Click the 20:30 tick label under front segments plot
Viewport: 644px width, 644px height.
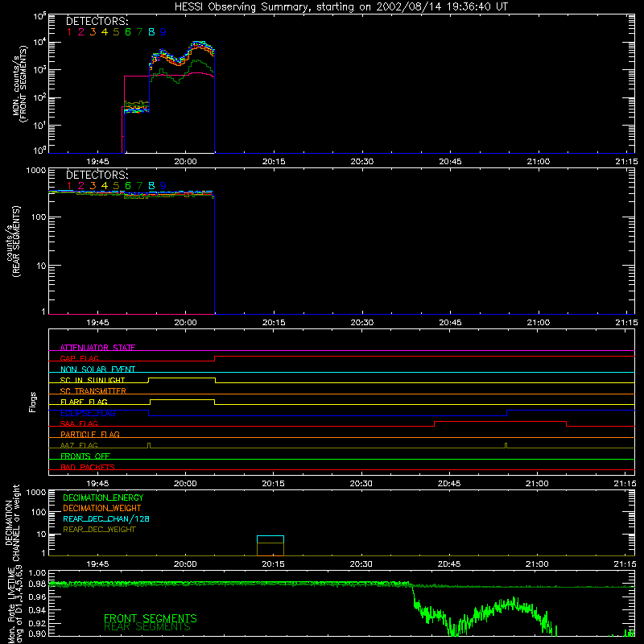(x=361, y=162)
